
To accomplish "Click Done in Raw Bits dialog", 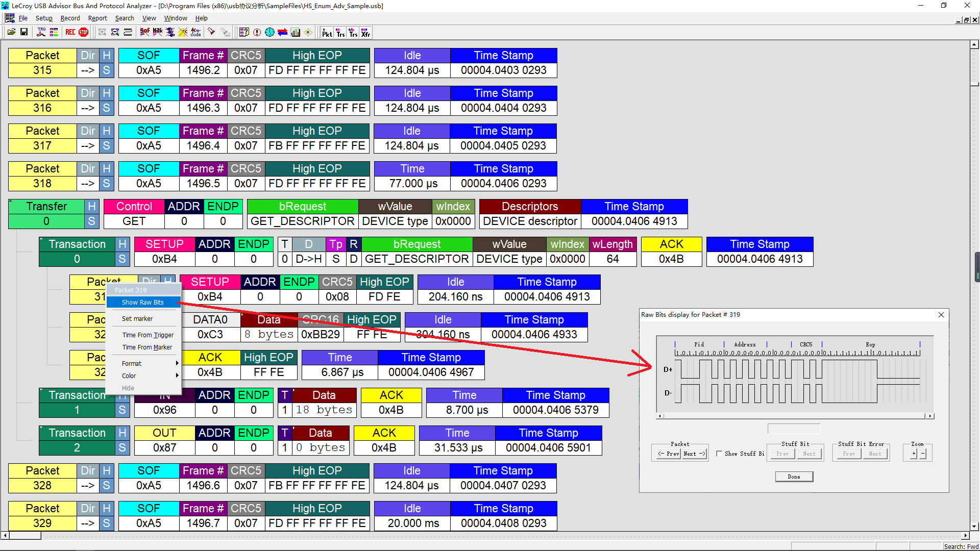I will pos(794,477).
